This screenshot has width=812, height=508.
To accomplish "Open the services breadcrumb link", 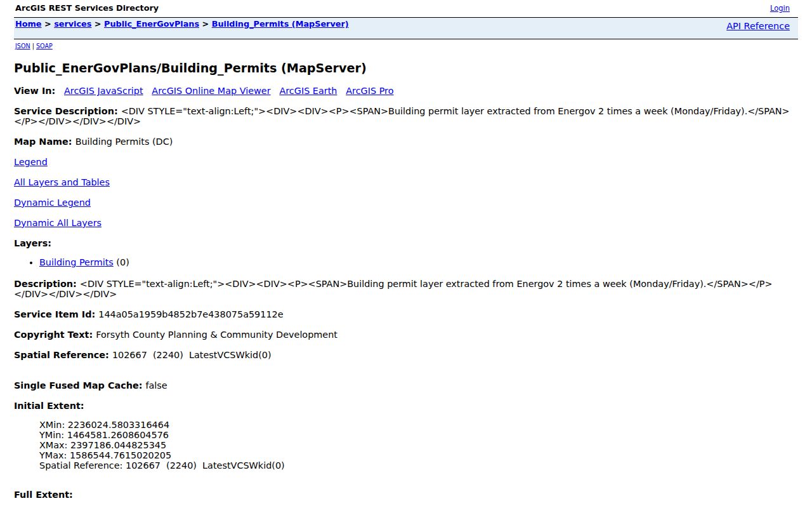I will [73, 24].
